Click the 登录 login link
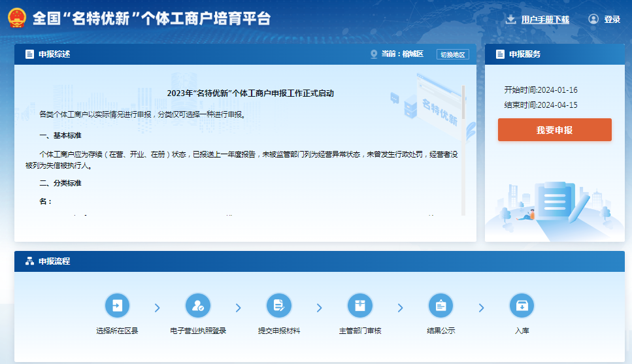 click(612, 20)
